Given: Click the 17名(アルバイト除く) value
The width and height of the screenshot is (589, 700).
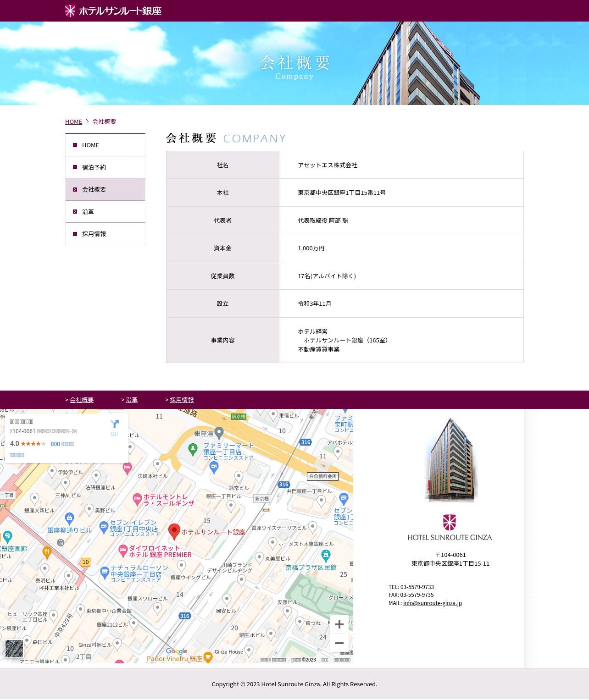Looking at the screenshot, I should [327, 276].
